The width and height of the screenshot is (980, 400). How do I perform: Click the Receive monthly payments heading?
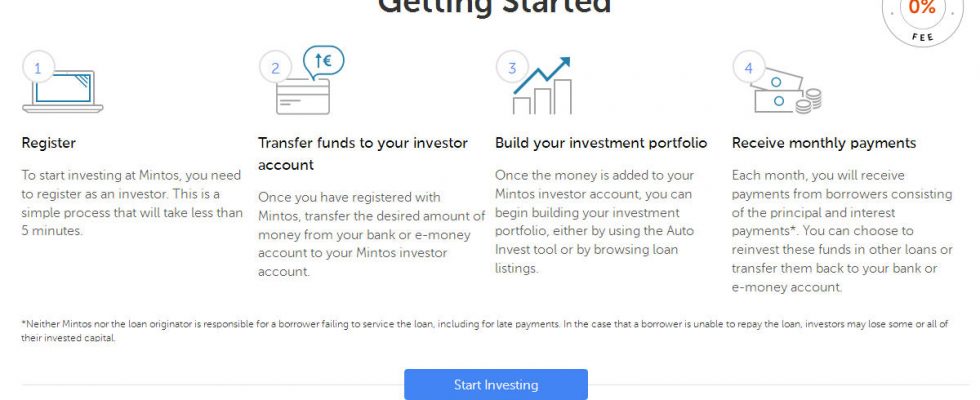824,143
